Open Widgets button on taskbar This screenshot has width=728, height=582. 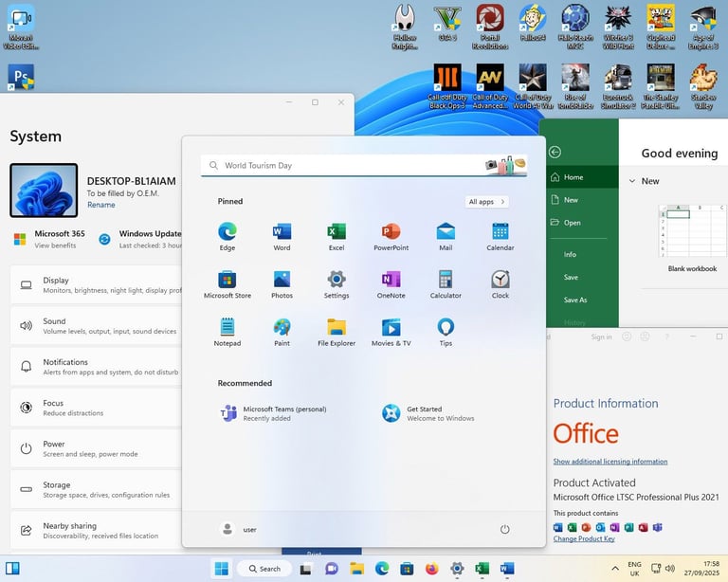pos(12,568)
